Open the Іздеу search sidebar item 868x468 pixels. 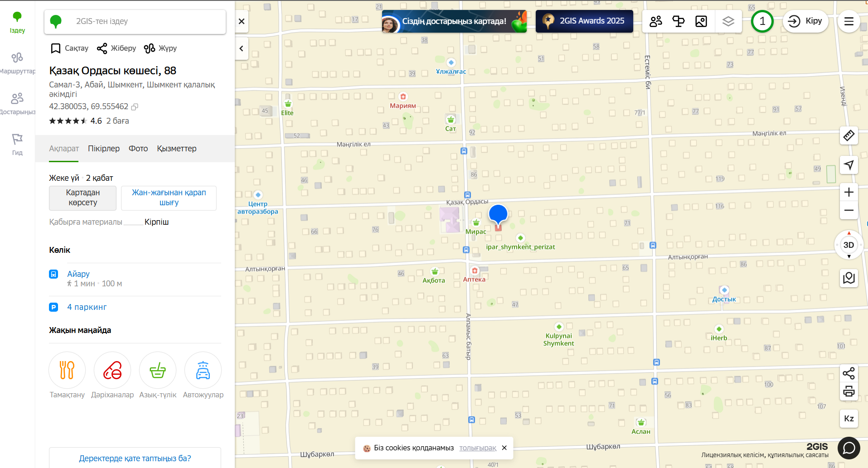17,23
